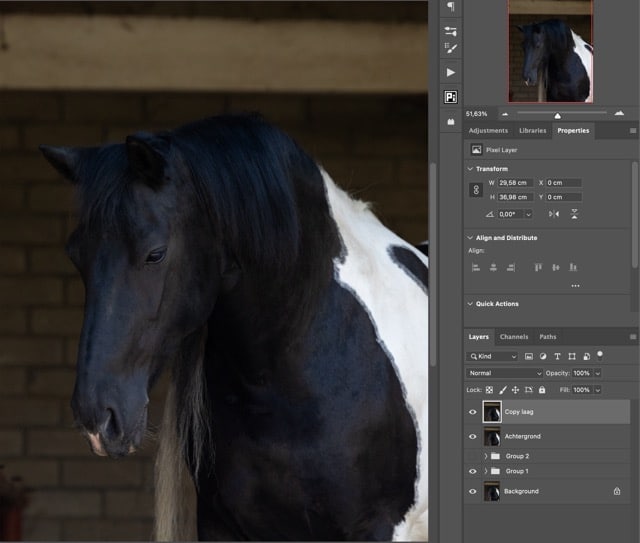Viewport: 640px width, 543px height.
Task: Collapse the Align and Distribute section
Action: [470, 238]
